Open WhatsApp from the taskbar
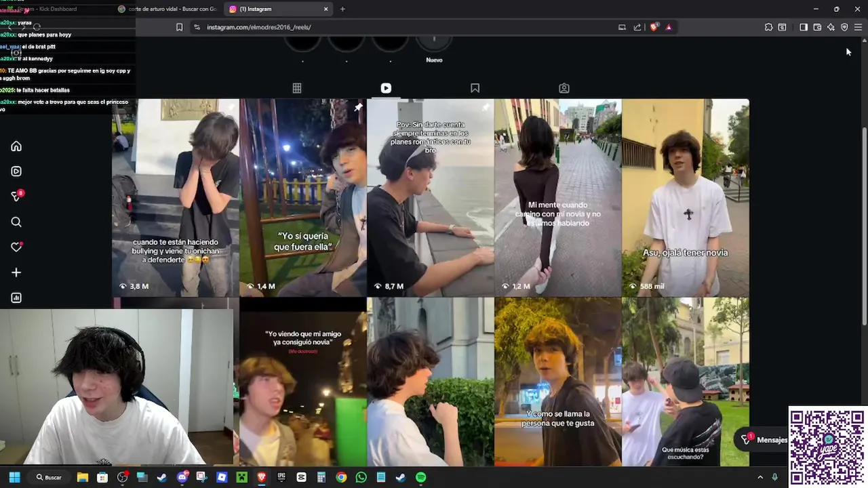Viewport: 868px width, 488px height. (361, 477)
